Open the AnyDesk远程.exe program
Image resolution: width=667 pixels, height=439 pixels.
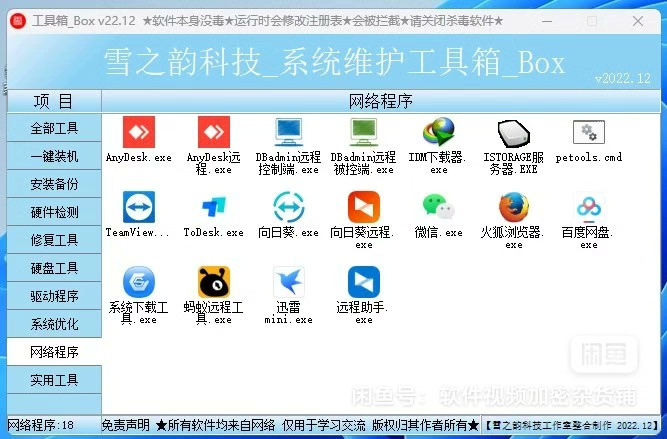tap(214, 132)
